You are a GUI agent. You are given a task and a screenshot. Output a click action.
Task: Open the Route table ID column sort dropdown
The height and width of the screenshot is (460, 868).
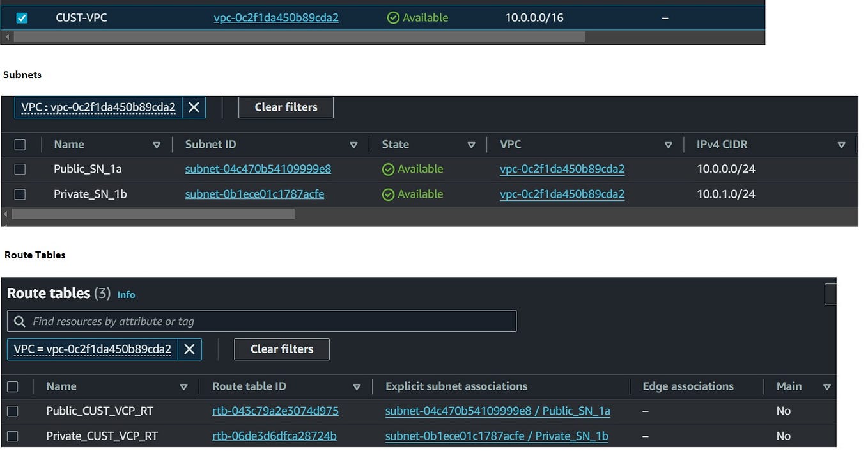click(x=357, y=386)
